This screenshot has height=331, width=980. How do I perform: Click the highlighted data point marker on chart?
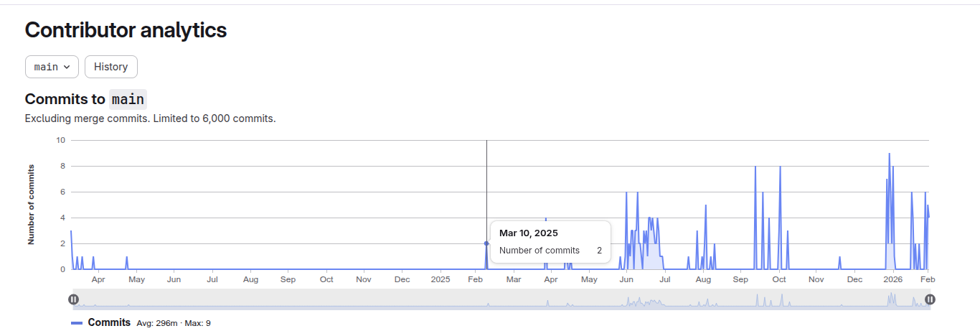486,243
